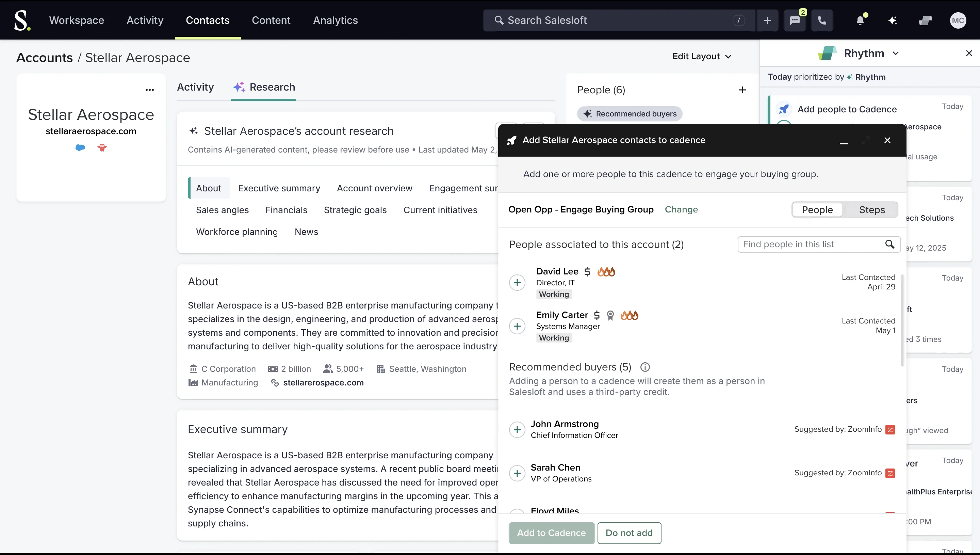Click the Recommended buyers chip
Image resolution: width=980 pixels, height=555 pixels.
click(x=630, y=114)
